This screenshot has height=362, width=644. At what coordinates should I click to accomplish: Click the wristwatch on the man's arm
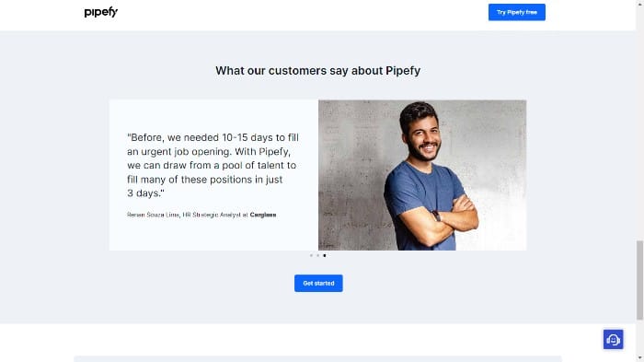(x=436, y=216)
